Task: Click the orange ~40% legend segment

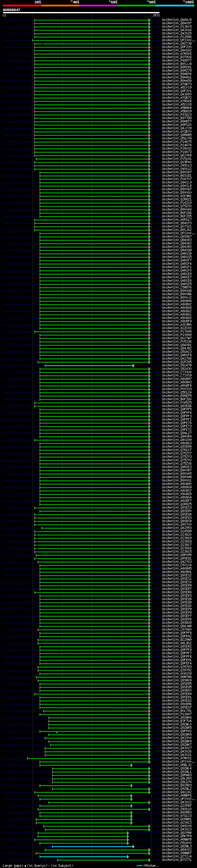Action: tap(60, 6)
